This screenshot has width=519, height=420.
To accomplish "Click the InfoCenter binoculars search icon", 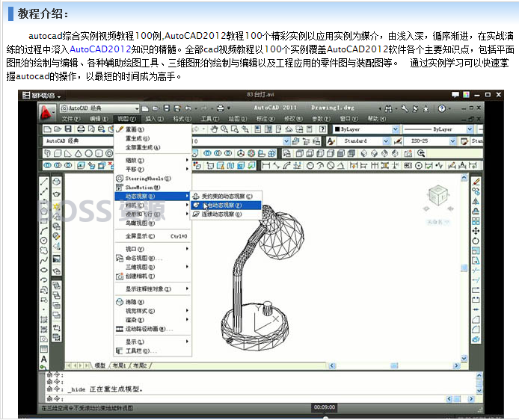I will pyautogui.click(x=389, y=108).
